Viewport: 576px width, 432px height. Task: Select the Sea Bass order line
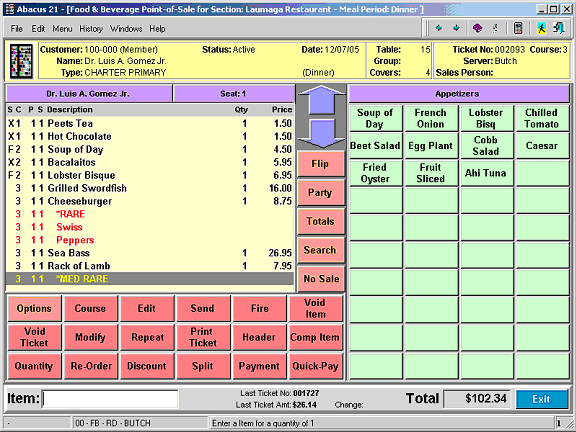[x=150, y=253]
